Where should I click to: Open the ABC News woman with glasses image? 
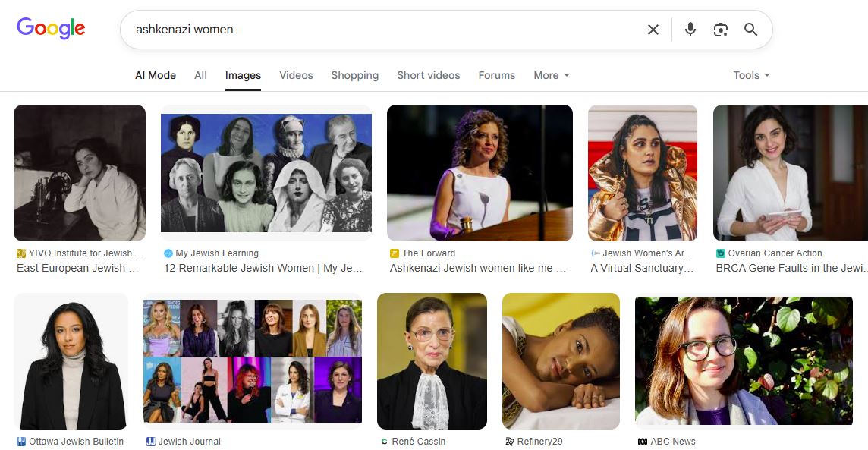[744, 361]
